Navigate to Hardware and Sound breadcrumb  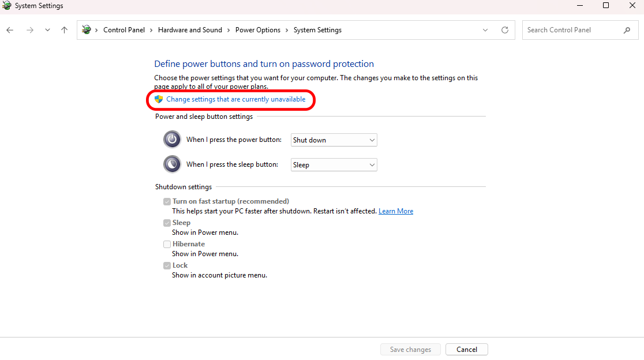[190, 30]
